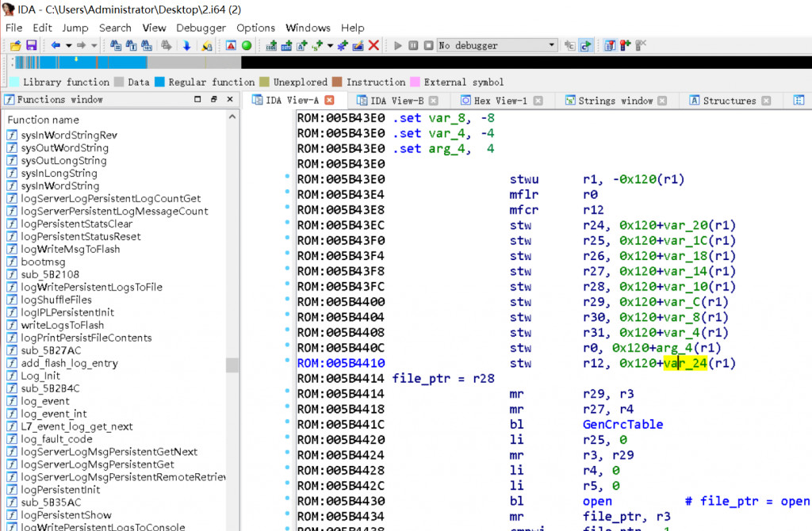Click the blue Jump back arrow
Screen dimensions: 812x531
tap(56, 46)
